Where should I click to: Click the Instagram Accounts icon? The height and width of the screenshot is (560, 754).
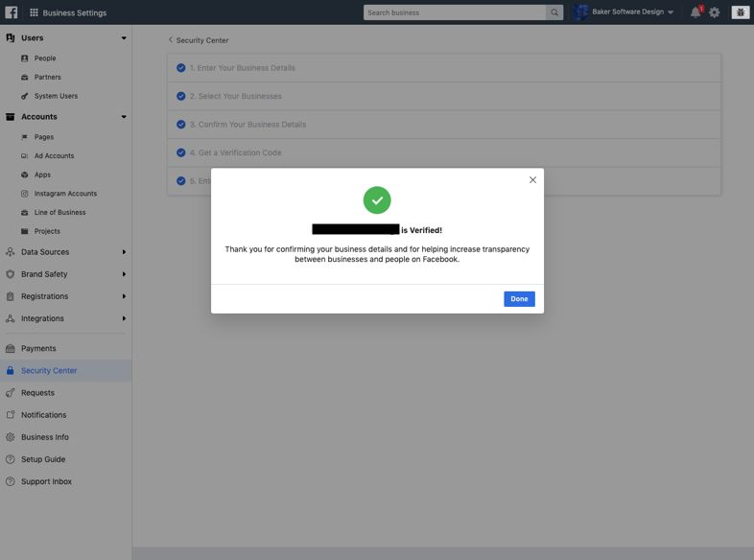(x=25, y=194)
